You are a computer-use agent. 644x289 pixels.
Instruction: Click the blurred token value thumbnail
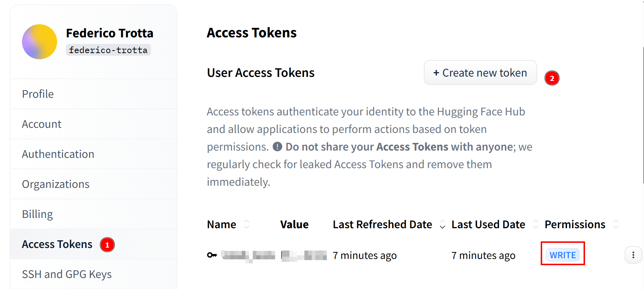(303, 255)
